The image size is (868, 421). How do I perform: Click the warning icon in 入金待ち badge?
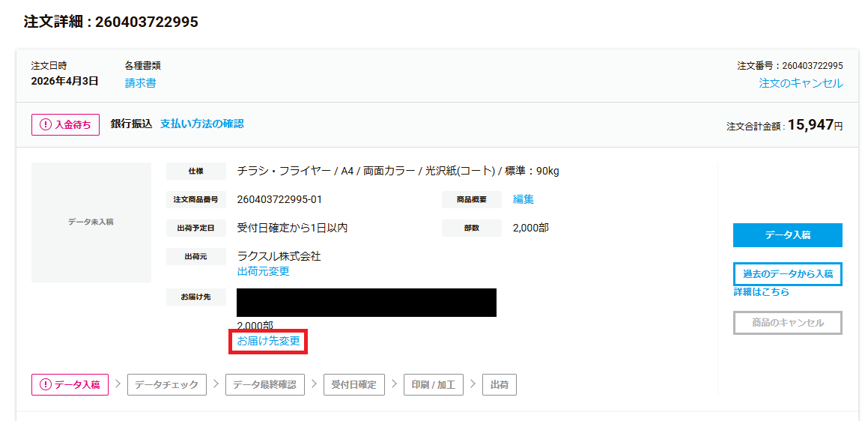[46, 125]
